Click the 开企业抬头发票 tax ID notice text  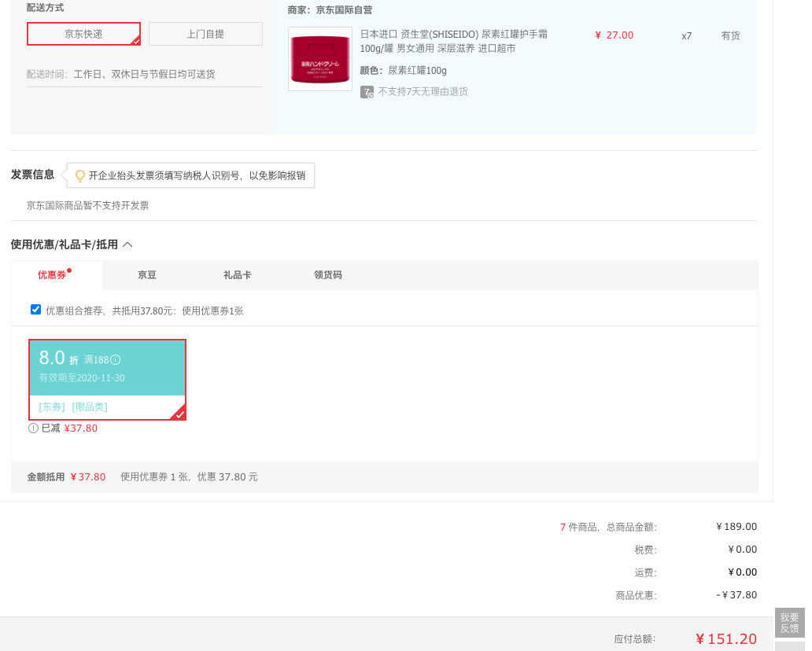click(197, 176)
